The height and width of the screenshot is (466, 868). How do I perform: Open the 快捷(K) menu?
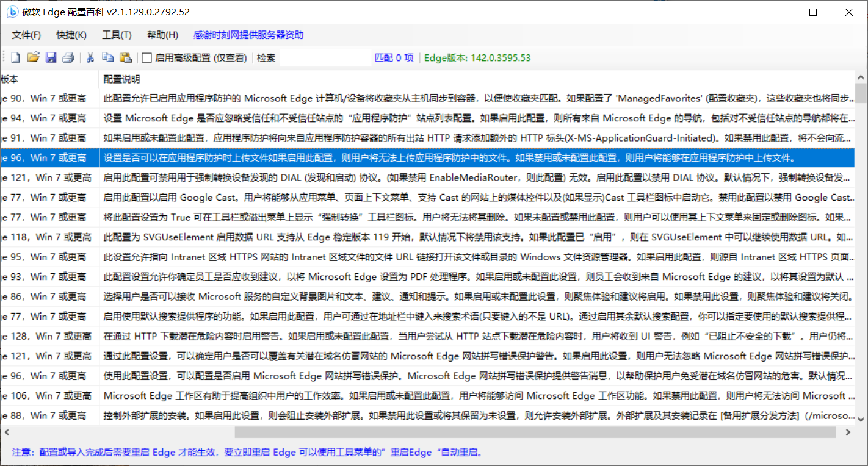point(71,35)
